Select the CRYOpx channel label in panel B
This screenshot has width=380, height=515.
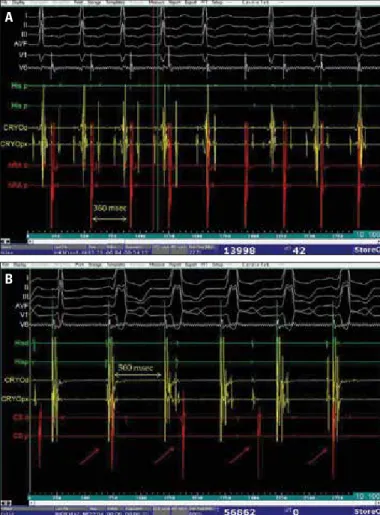pos(15,399)
